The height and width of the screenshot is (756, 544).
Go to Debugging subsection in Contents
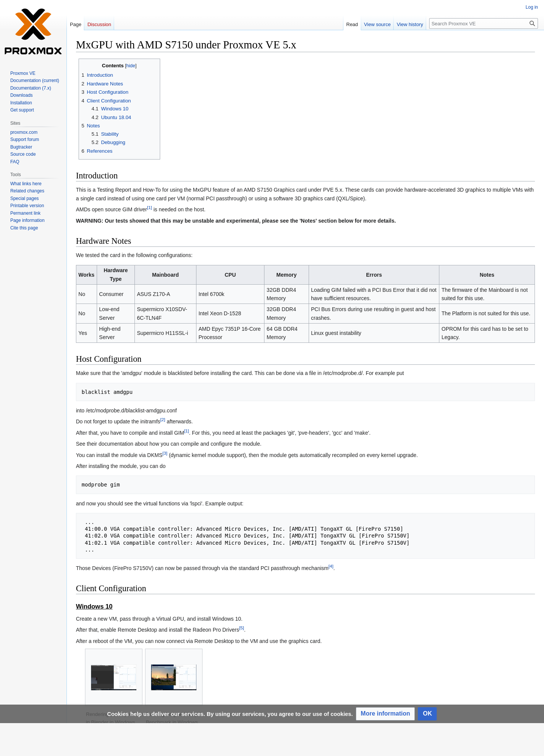pos(113,143)
